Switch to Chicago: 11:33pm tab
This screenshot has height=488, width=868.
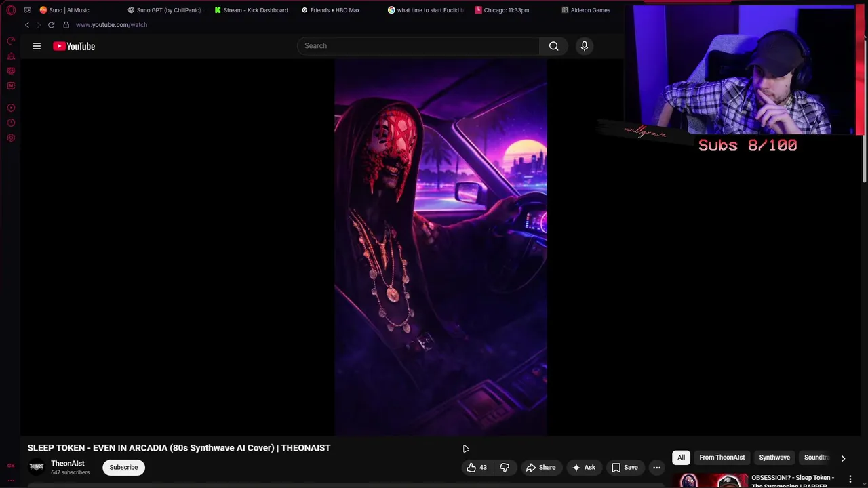point(502,10)
